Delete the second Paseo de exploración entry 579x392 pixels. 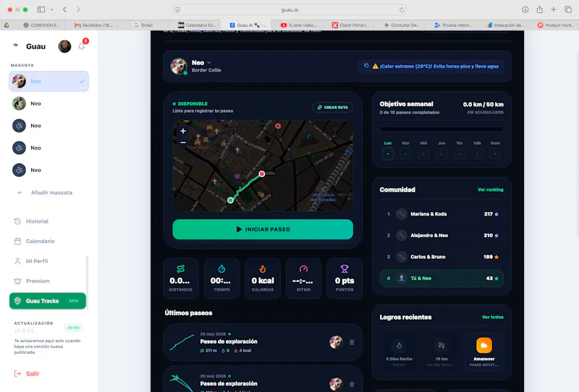coord(352,384)
